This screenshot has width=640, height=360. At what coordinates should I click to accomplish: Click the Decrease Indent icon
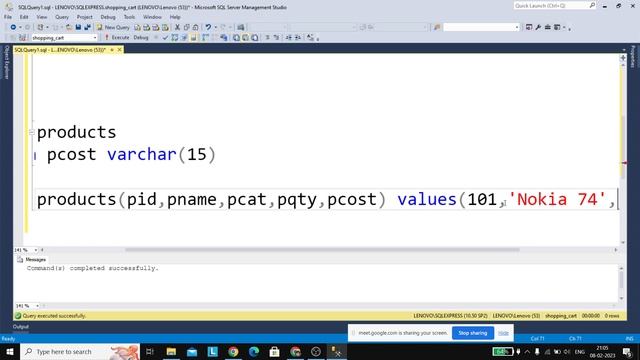click(289, 38)
